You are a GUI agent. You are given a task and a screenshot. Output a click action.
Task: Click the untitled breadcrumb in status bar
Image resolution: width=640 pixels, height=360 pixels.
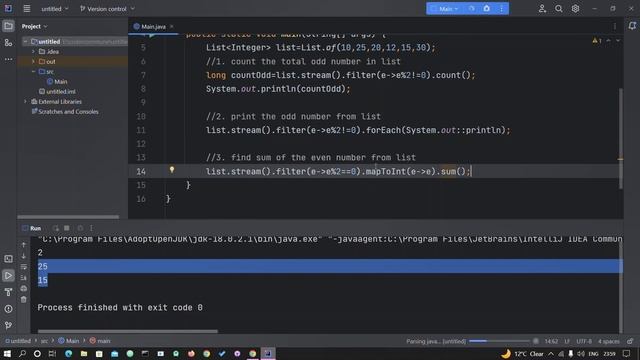pyautogui.click(x=18, y=341)
